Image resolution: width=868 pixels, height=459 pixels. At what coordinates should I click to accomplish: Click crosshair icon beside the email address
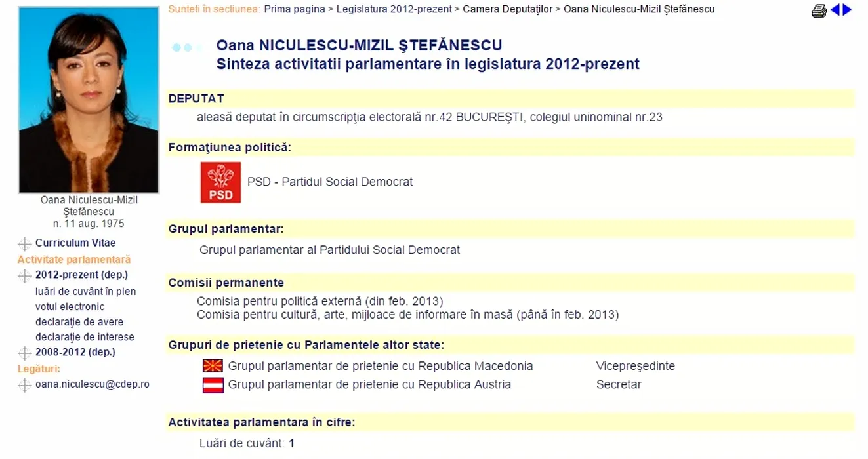point(24,385)
